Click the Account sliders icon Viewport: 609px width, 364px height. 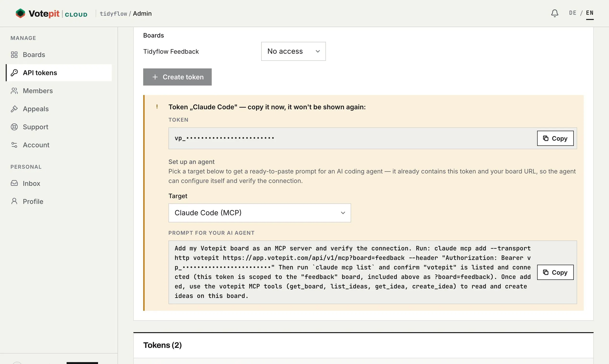click(x=14, y=145)
